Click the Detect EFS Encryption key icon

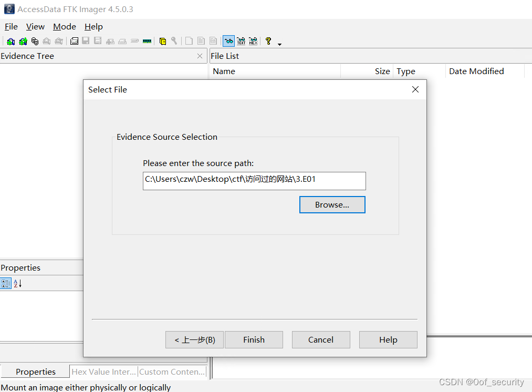[174, 41]
